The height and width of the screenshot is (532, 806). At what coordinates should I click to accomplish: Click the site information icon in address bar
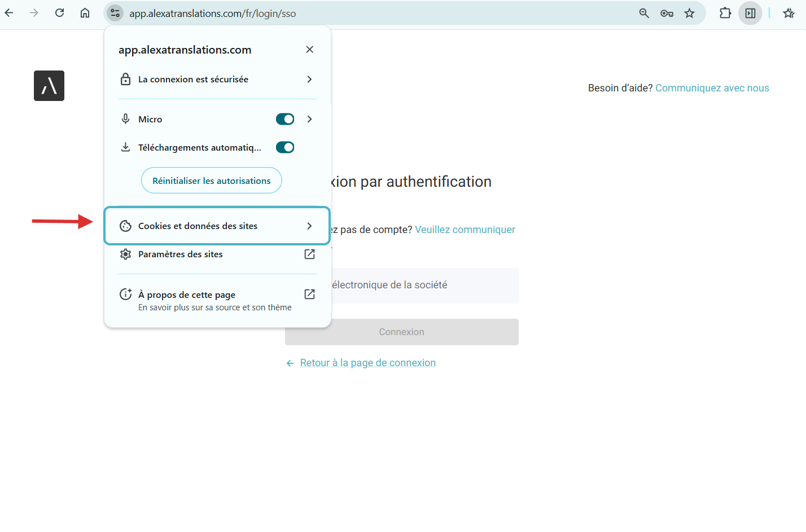(x=115, y=13)
